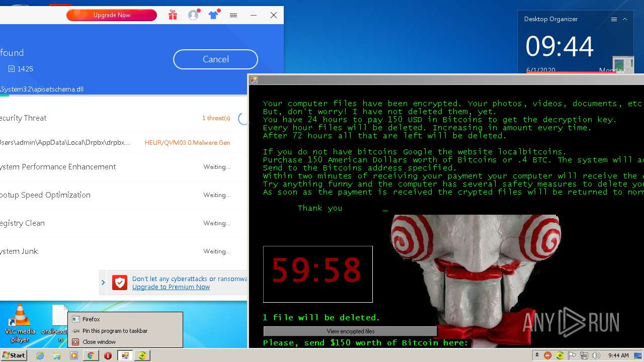Launch Google Chrome from taskbar

point(91,355)
